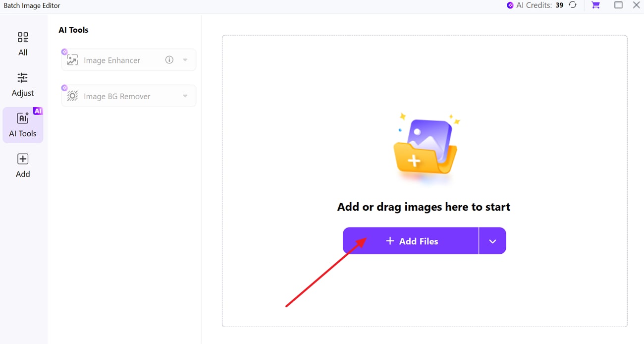This screenshot has width=644, height=344.
Task: Click the Batch Image Editor title text
Action: (x=32, y=5)
